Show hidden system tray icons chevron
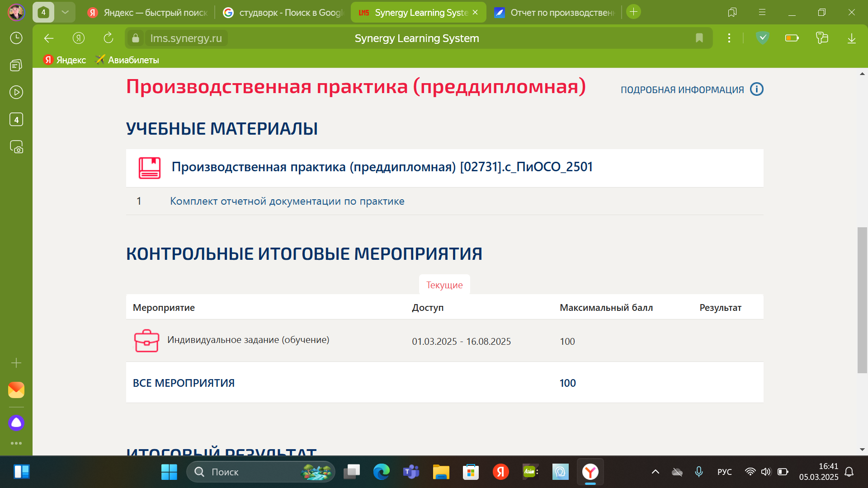This screenshot has height=488, width=868. (655, 472)
